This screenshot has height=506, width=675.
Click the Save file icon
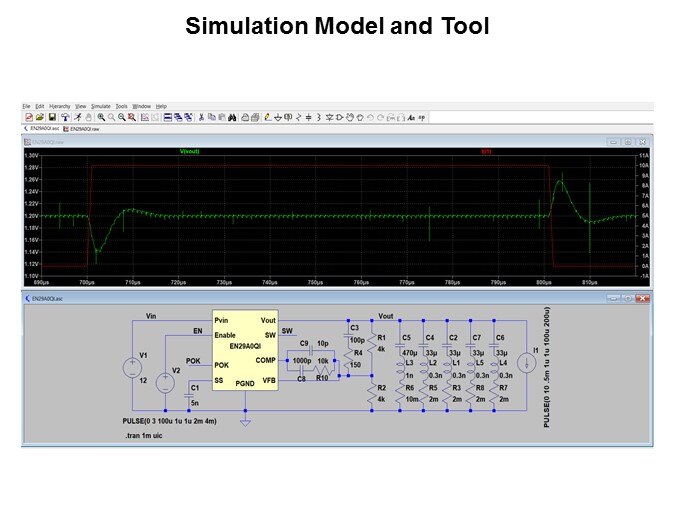click(x=50, y=117)
